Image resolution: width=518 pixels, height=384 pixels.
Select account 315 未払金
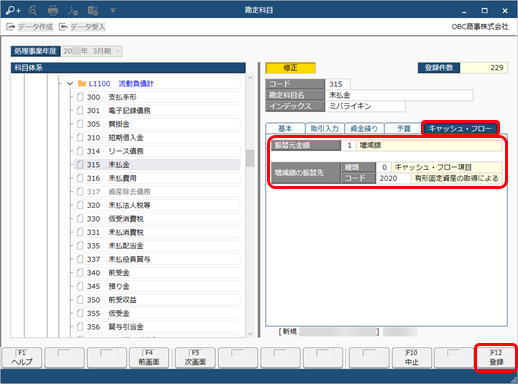(x=157, y=164)
